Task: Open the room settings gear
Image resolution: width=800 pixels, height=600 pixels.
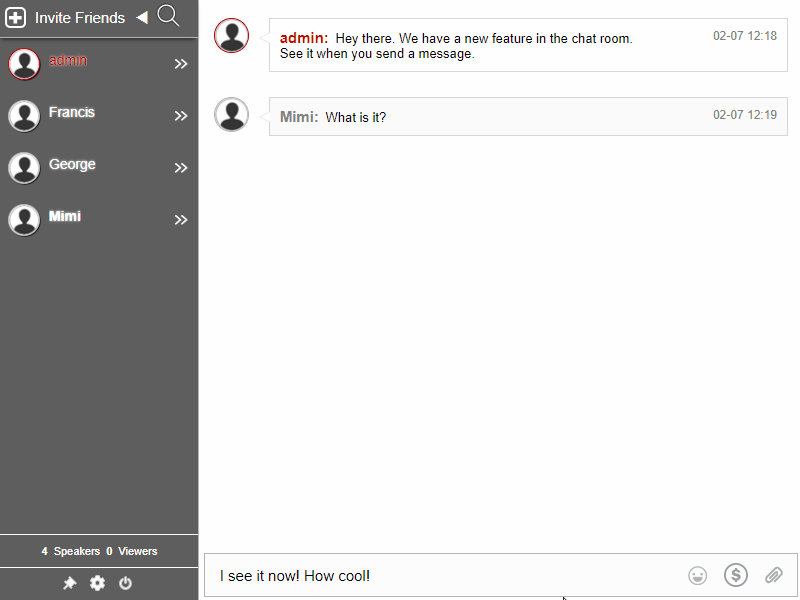Action: coord(97,583)
